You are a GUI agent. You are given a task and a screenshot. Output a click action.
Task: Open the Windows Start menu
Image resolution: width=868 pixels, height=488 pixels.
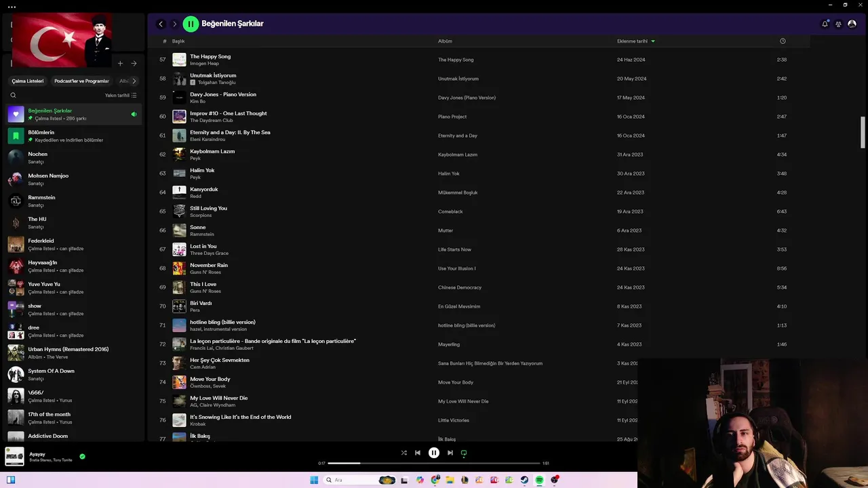[x=314, y=480]
